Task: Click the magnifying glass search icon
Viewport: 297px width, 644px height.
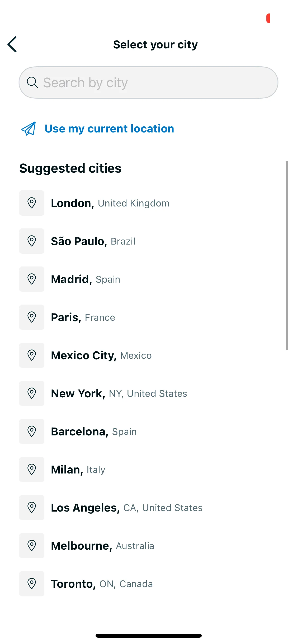Action: pos(32,82)
